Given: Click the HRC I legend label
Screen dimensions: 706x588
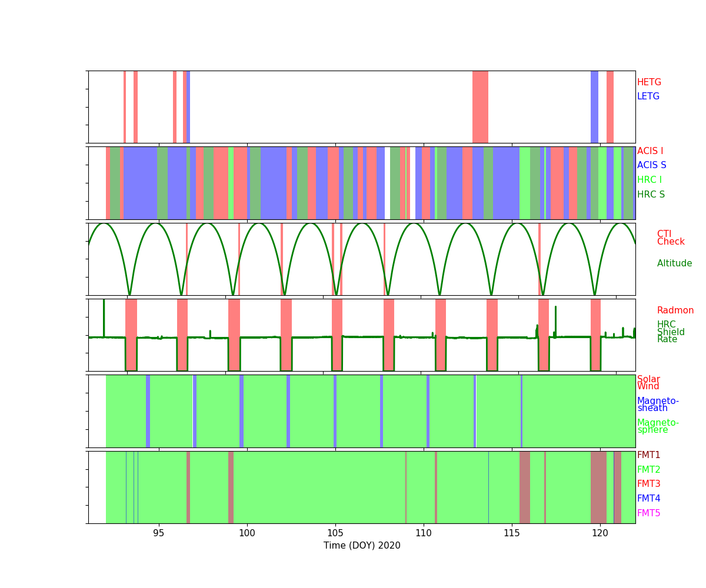Looking at the screenshot, I should (x=650, y=180).
